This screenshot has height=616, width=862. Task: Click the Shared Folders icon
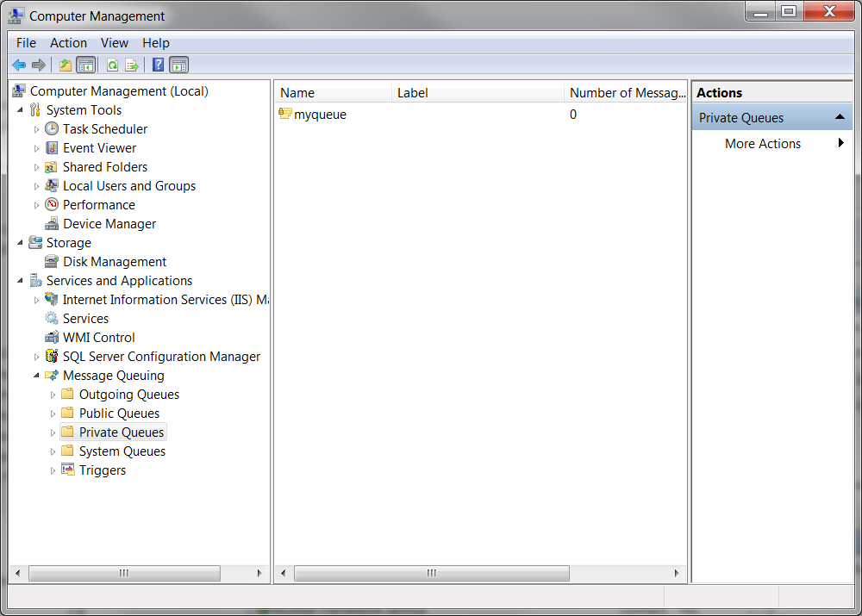pos(51,167)
